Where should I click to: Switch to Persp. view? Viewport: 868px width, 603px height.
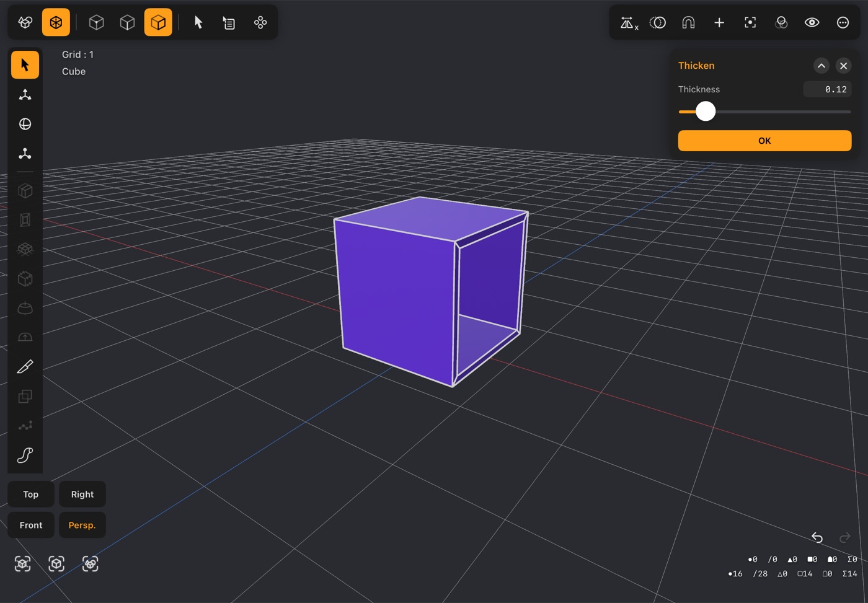tap(82, 525)
